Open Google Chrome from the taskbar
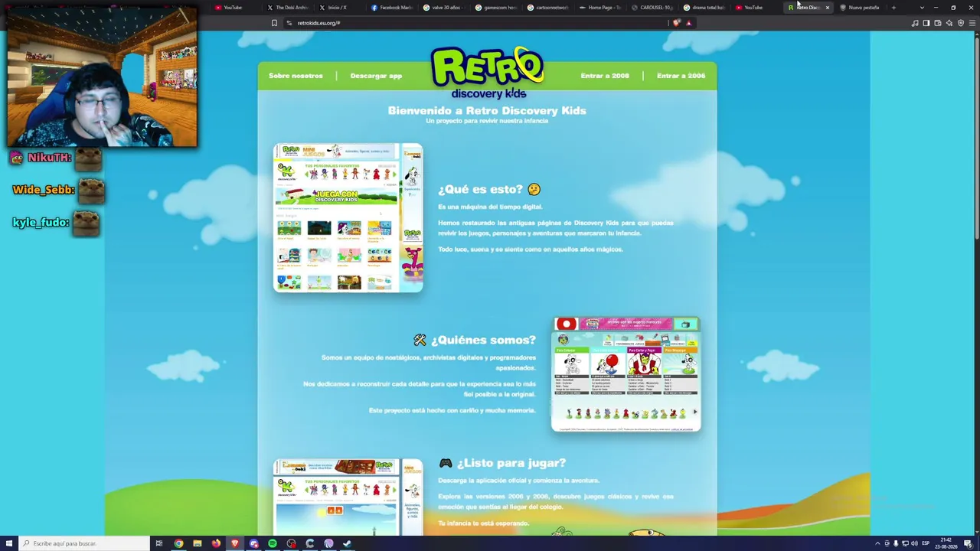 [178, 543]
